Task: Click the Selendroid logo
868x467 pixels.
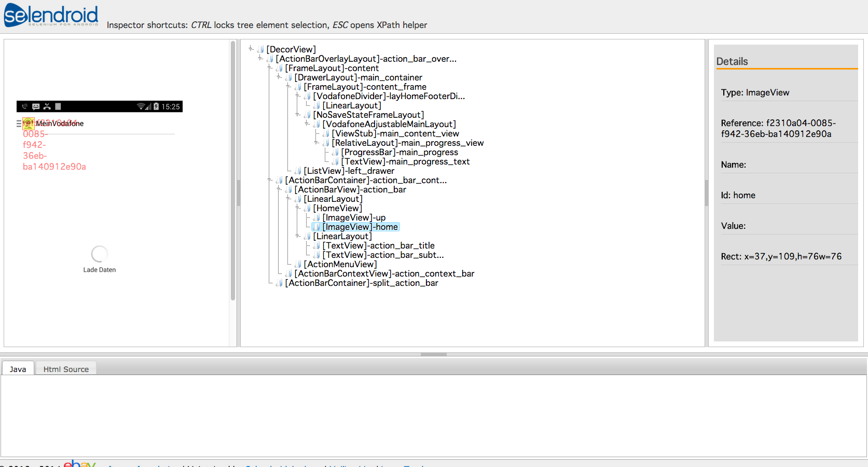Action: click(x=51, y=15)
